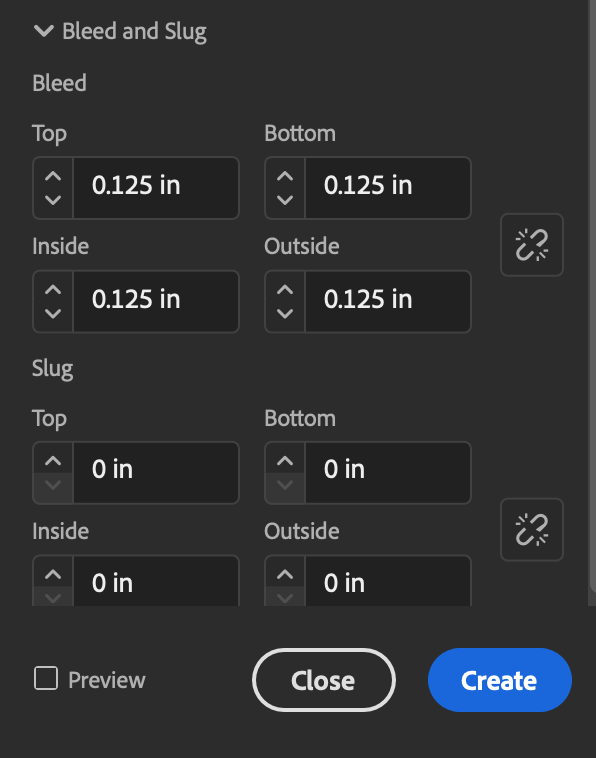
Task: Toggle the Bleed link-settings chain icon
Action: point(532,245)
